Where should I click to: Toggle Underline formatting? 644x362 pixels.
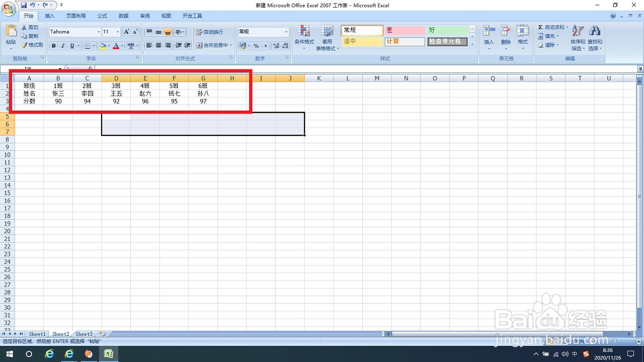[72, 46]
